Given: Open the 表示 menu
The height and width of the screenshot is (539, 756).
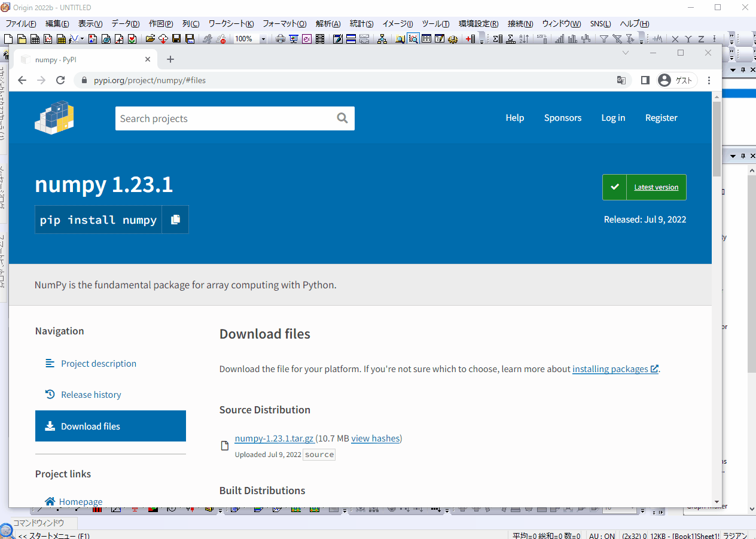Looking at the screenshot, I should tap(90, 24).
